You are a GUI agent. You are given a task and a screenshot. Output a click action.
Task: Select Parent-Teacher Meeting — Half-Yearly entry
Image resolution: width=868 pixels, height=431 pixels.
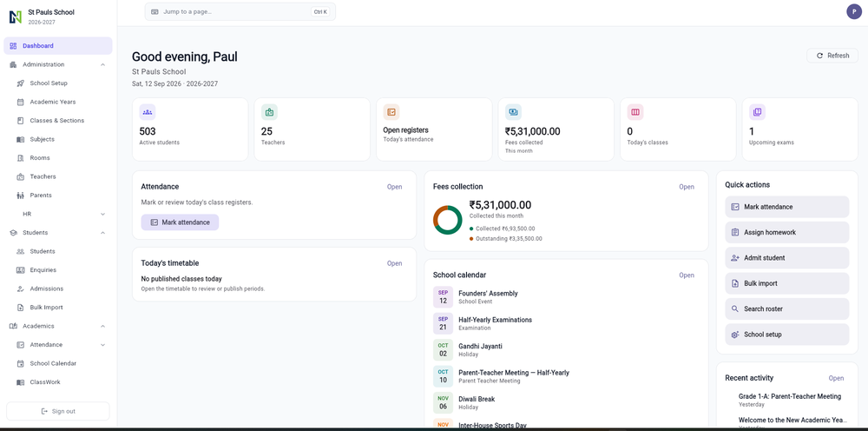coord(566,376)
